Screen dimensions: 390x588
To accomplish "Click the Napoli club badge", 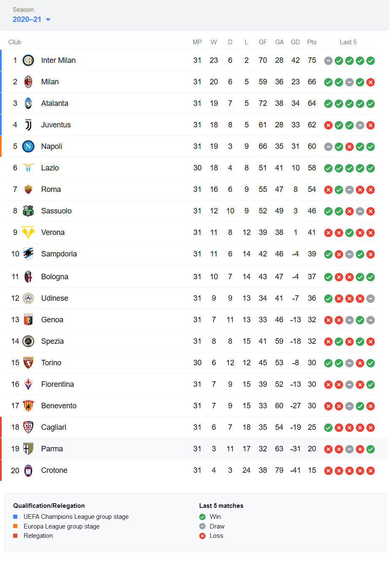I will coord(28,146).
